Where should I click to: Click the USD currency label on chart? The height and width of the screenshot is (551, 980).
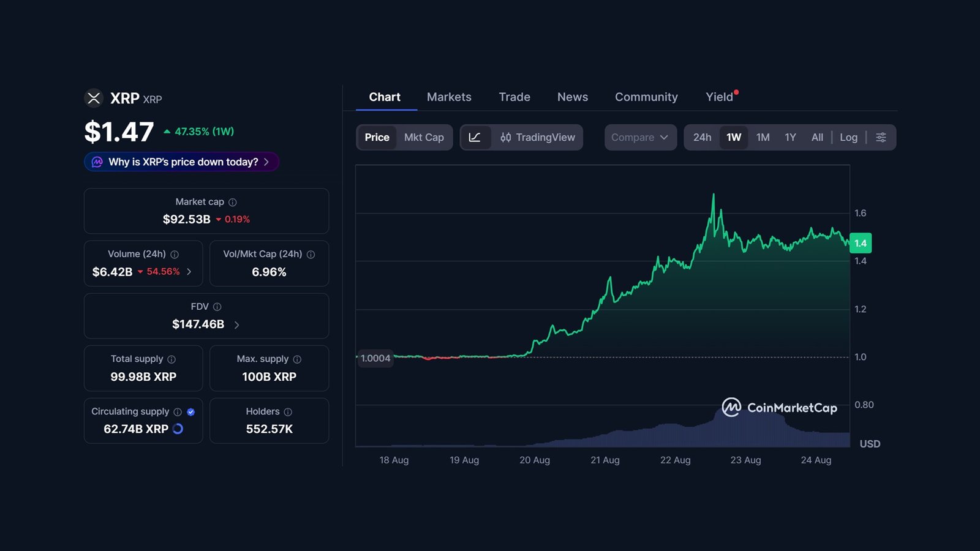(870, 444)
